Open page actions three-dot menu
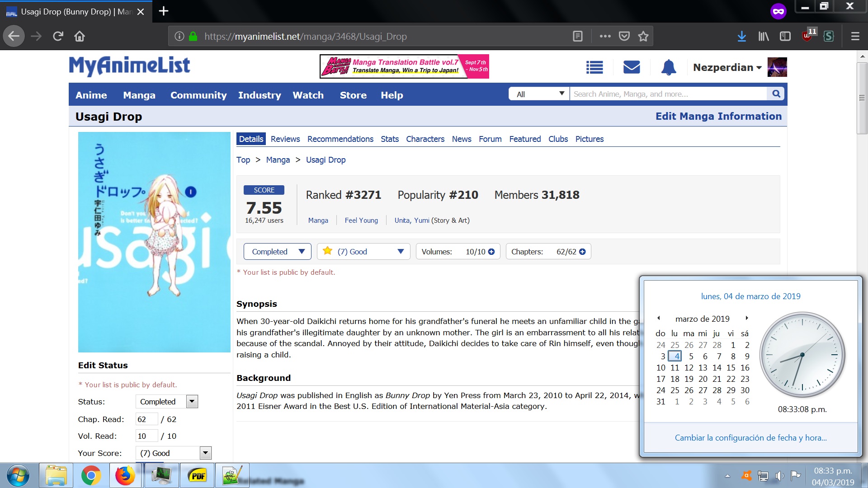Image resolution: width=868 pixels, height=488 pixels. (x=605, y=36)
